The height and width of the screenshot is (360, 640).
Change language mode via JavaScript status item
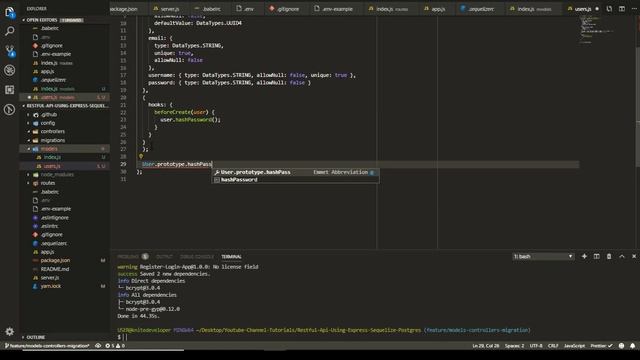click(574, 346)
